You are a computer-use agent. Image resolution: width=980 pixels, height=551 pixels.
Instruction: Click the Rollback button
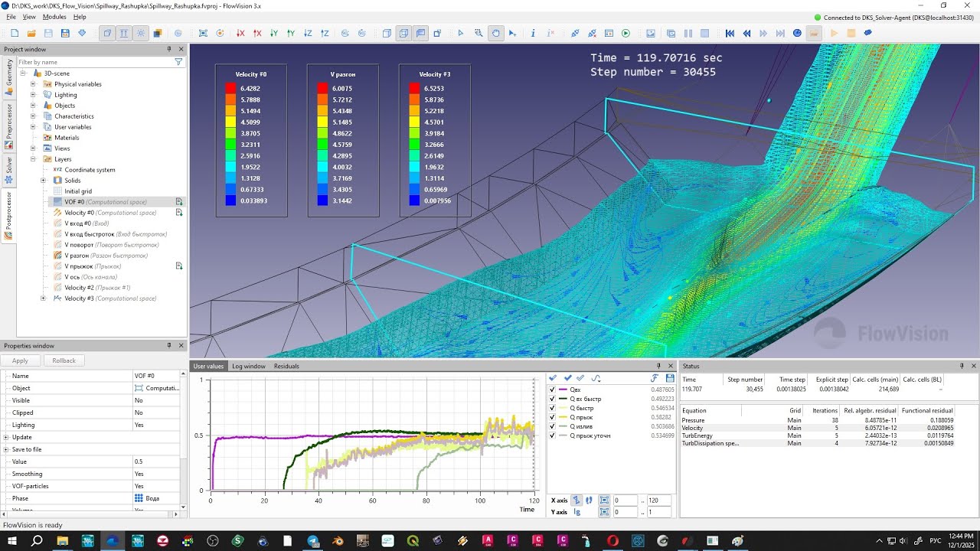click(x=64, y=360)
